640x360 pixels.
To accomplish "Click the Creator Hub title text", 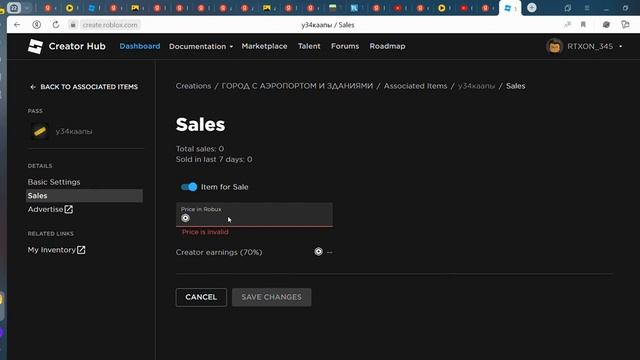I will pyautogui.click(x=77, y=47).
